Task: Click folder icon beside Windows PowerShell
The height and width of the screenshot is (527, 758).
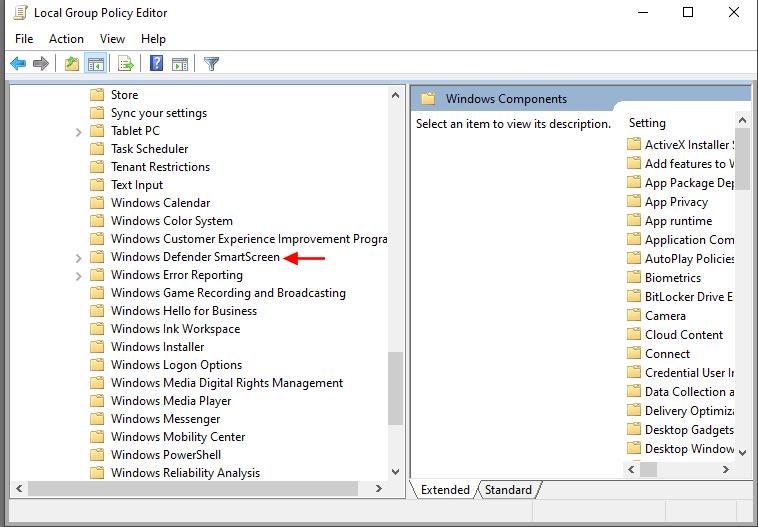Action: 97,454
